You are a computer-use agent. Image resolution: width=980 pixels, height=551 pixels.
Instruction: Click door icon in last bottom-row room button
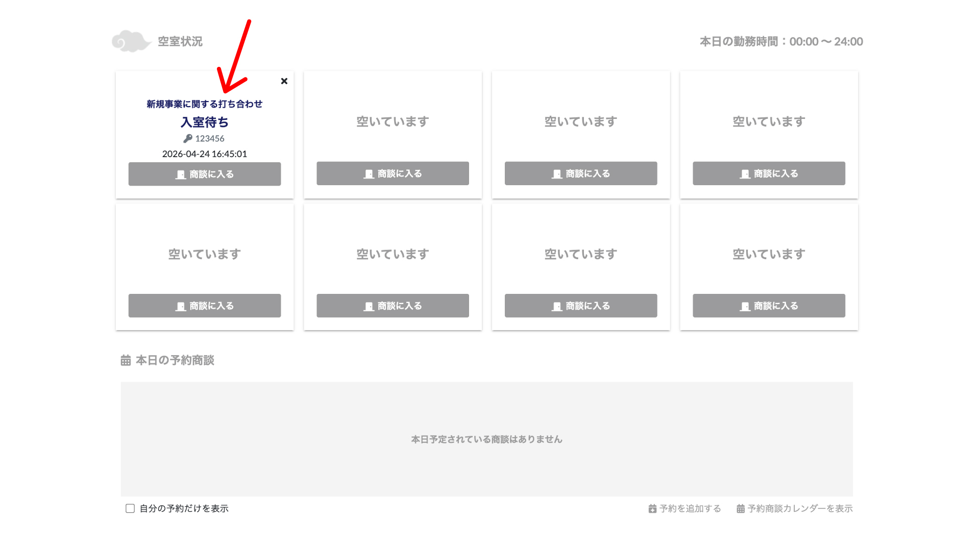tap(745, 306)
